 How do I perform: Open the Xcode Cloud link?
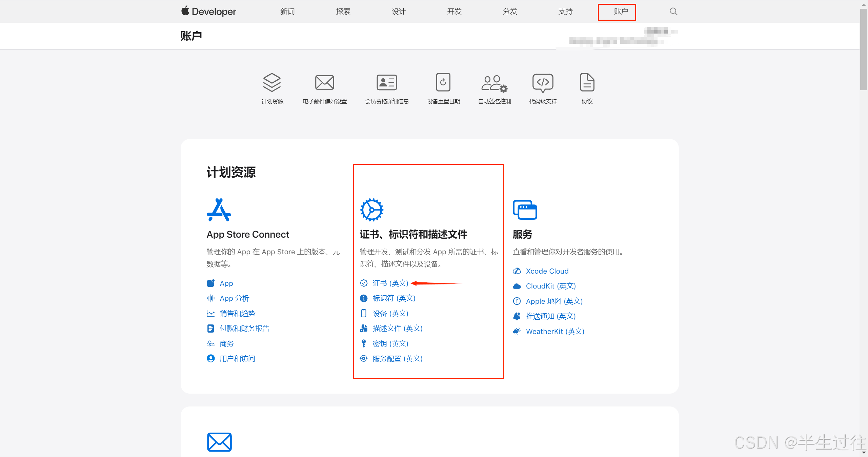547,271
